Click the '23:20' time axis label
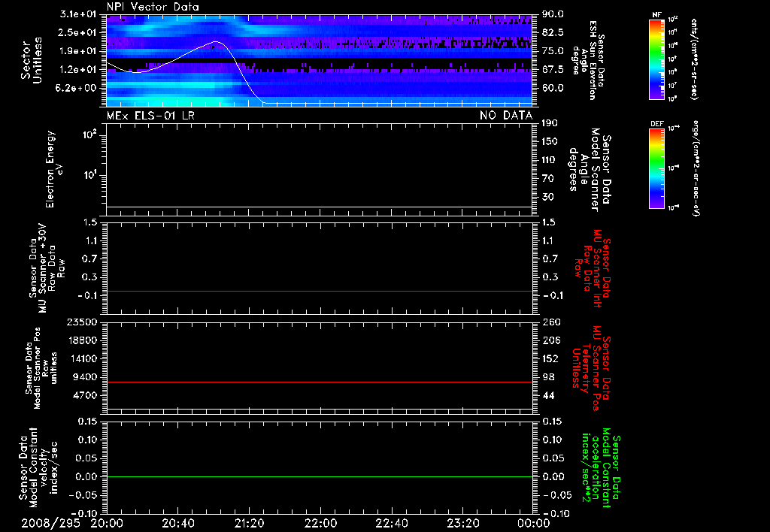The width and height of the screenshot is (770, 532). click(462, 524)
